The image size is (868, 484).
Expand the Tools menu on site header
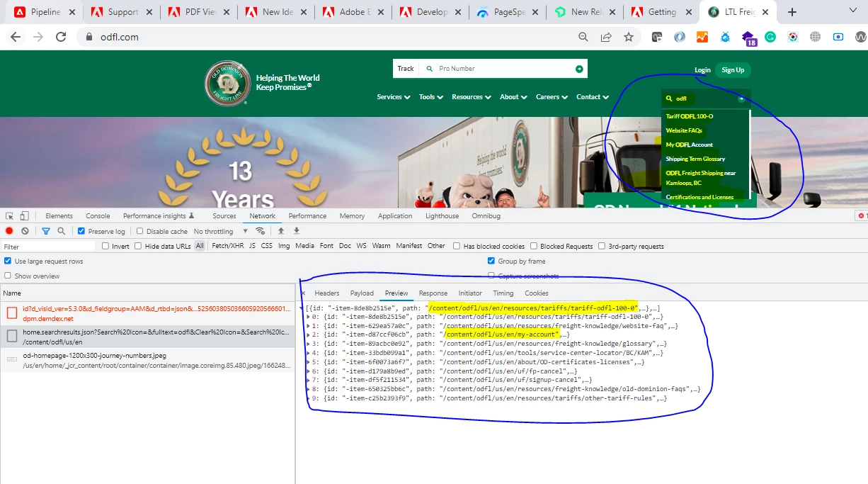pyautogui.click(x=431, y=97)
